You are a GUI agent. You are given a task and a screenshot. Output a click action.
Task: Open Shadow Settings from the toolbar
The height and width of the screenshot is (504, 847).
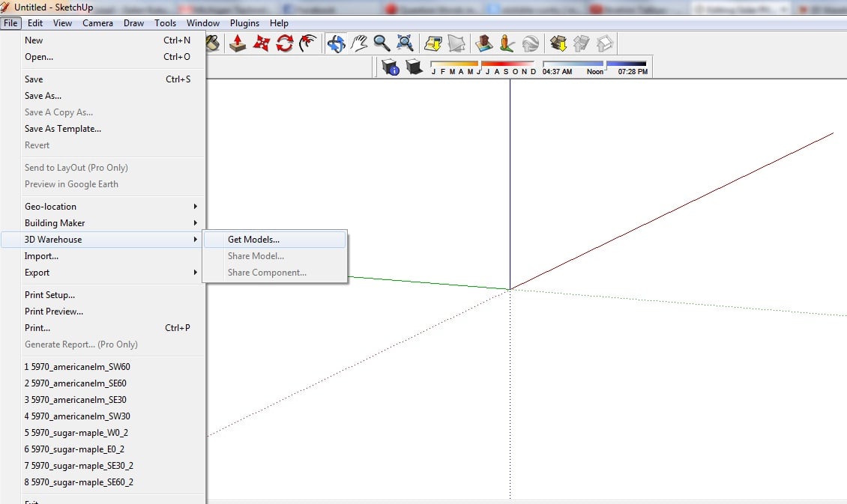tap(391, 68)
